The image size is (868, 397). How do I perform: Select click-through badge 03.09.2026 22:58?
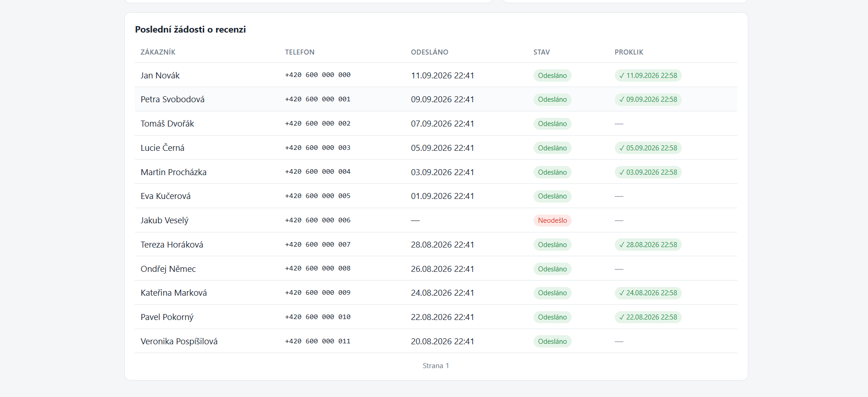pyautogui.click(x=648, y=172)
